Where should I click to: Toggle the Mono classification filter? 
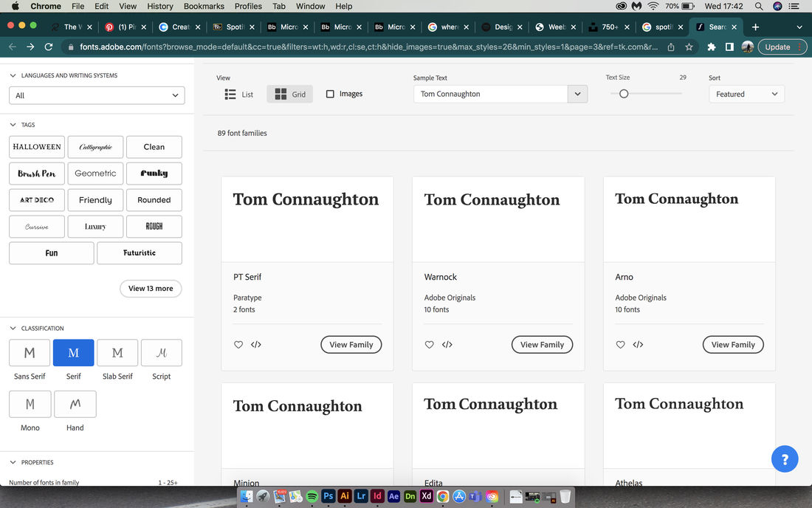[30, 404]
